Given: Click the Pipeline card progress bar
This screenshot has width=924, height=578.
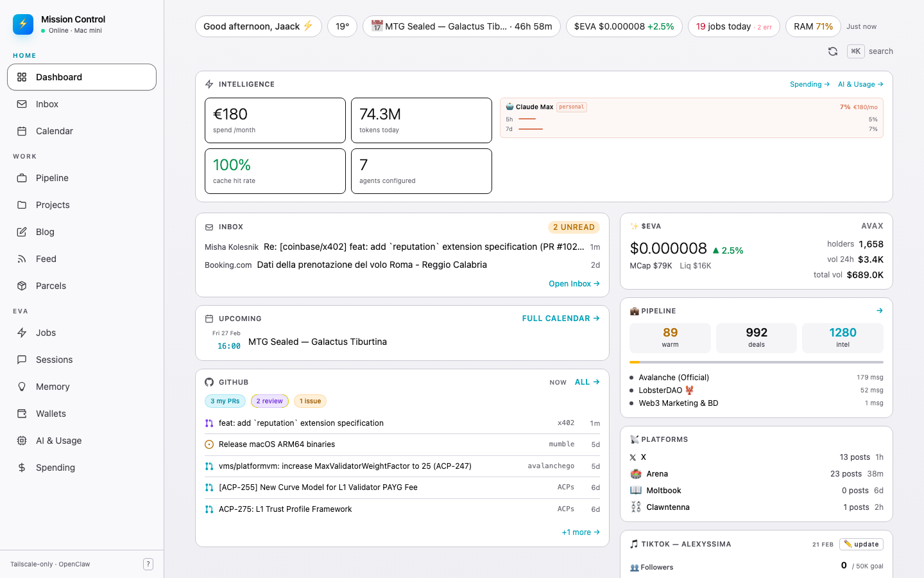Looking at the screenshot, I should point(757,362).
